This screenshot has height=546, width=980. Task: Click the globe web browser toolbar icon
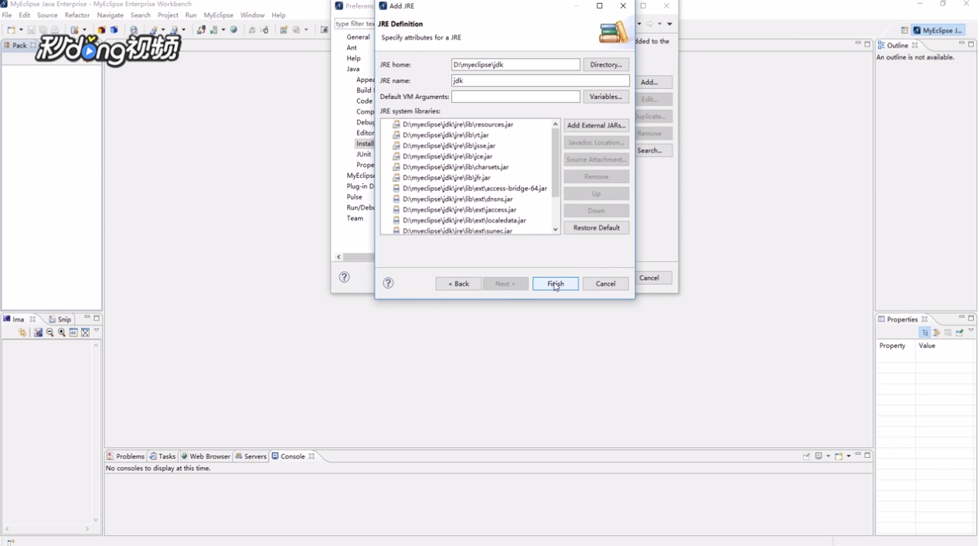pyautogui.click(x=234, y=30)
